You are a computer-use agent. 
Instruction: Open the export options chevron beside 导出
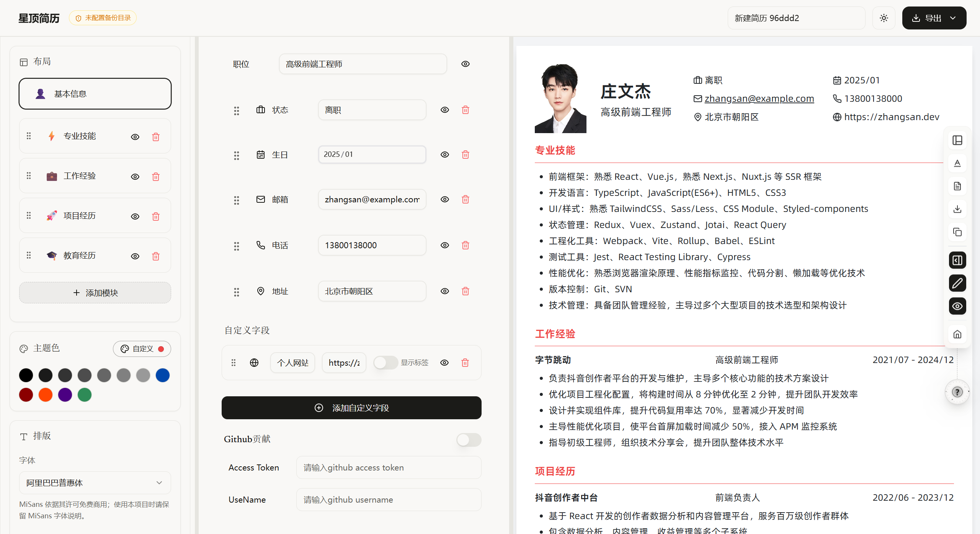[x=953, y=18]
